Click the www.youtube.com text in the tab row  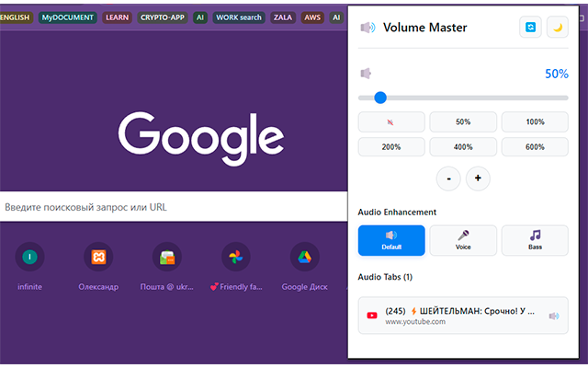coord(415,322)
